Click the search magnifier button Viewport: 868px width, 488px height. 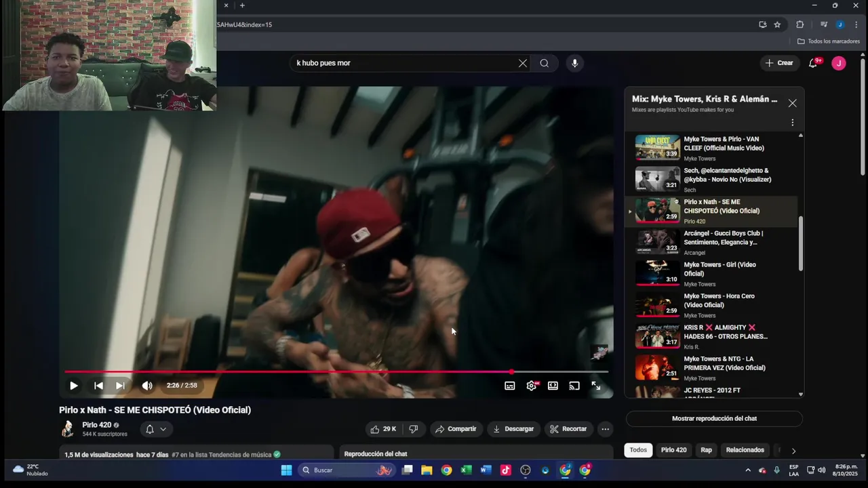pos(545,63)
